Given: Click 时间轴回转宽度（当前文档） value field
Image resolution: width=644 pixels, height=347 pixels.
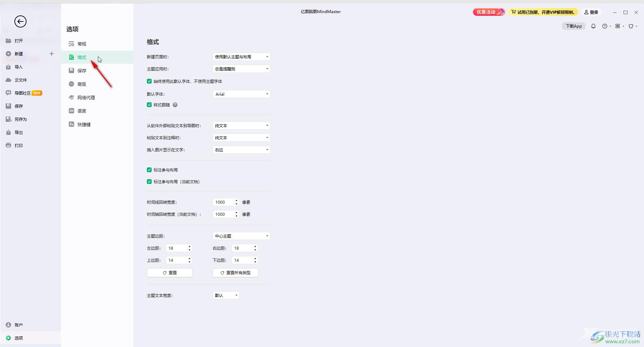Looking at the screenshot, I should (223, 214).
